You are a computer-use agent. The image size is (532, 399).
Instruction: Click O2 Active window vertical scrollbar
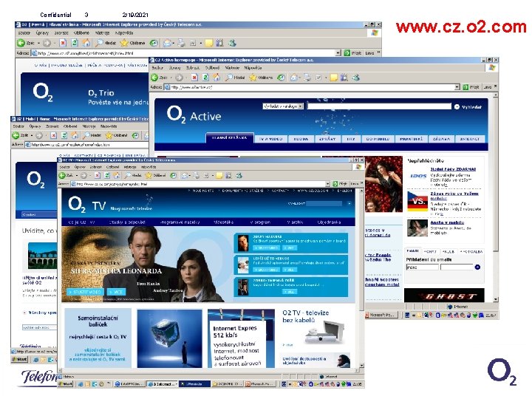[496, 197]
